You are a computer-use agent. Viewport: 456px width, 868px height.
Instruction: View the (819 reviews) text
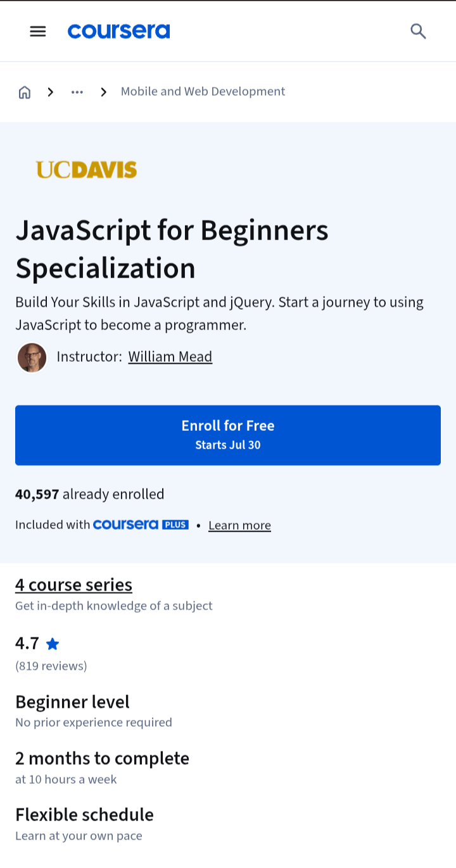coord(51,666)
